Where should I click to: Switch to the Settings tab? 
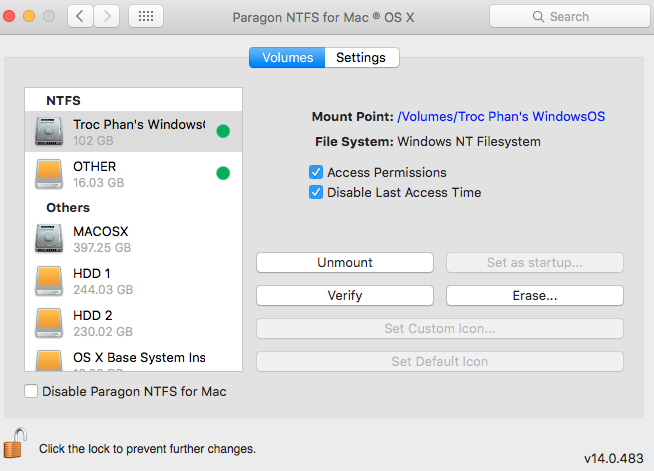pyautogui.click(x=360, y=58)
